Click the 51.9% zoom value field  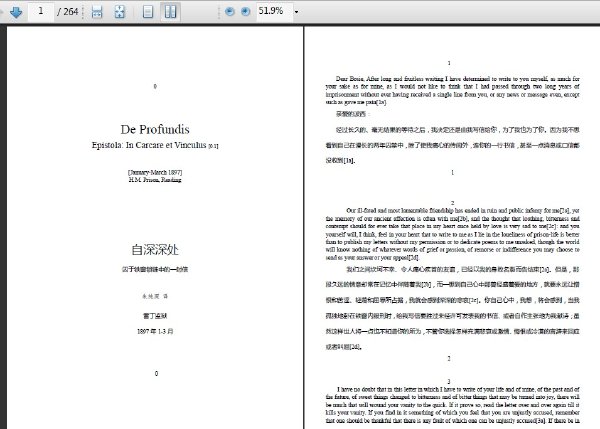pyautogui.click(x=274, y=11)
